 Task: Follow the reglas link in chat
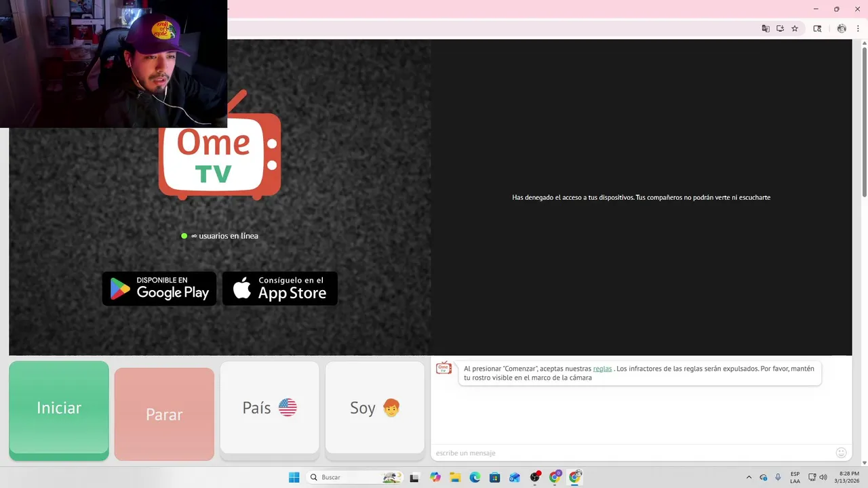click(x=602, y=369)
